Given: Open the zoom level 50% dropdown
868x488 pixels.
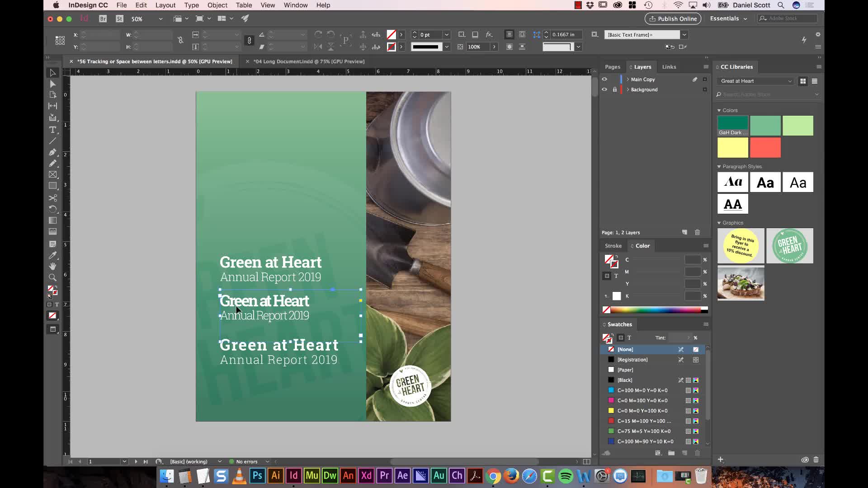Looking at the screenshot, I should 160,19.
